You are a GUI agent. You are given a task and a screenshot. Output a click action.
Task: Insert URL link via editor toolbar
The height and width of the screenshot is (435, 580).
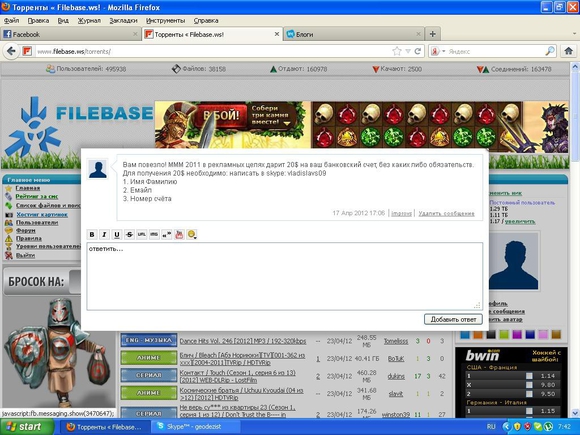[x=142, y=234]
